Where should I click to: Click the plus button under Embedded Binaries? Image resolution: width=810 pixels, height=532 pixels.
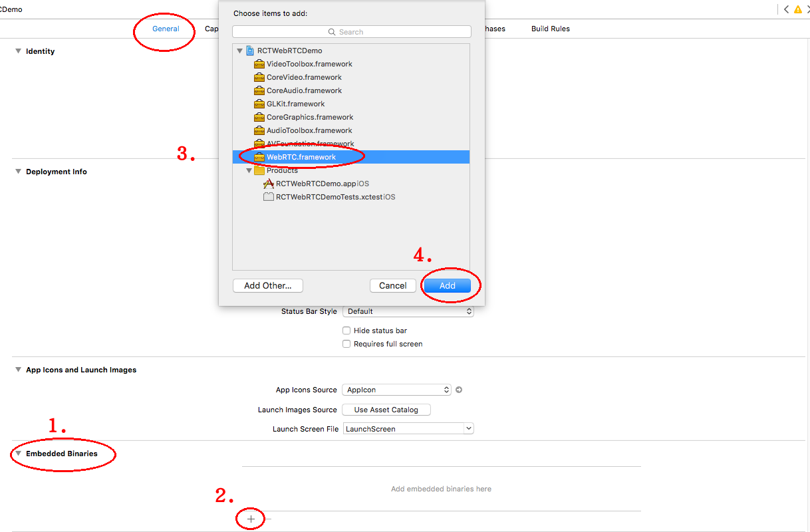point(251,519)
